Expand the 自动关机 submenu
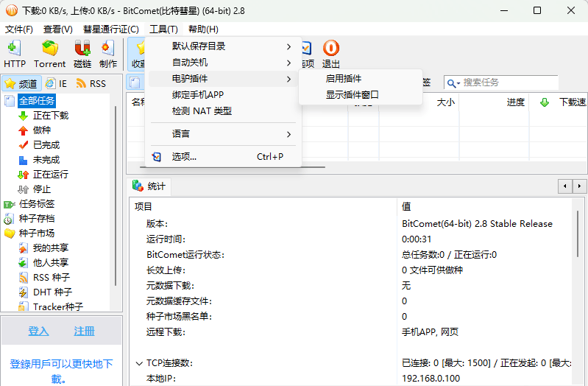This screenshot has height=386, width=588. [x=223, y=63]
